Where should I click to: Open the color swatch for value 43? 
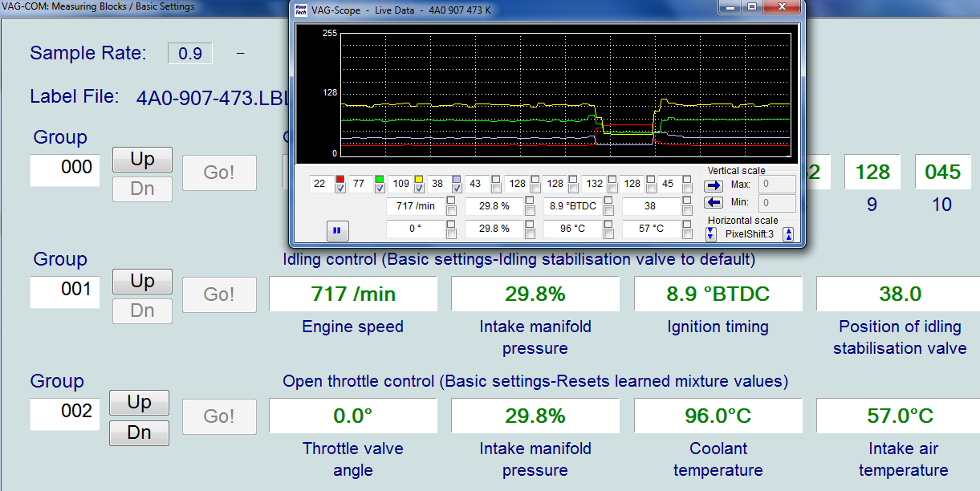point(496,179)
